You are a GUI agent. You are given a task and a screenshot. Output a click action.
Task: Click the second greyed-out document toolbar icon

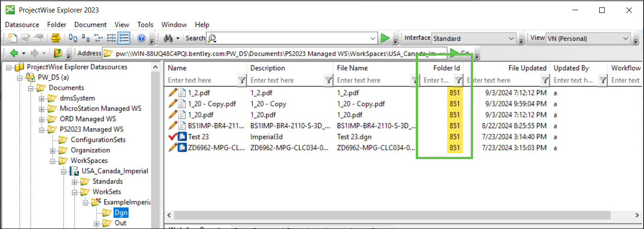(x=26, y=38)
